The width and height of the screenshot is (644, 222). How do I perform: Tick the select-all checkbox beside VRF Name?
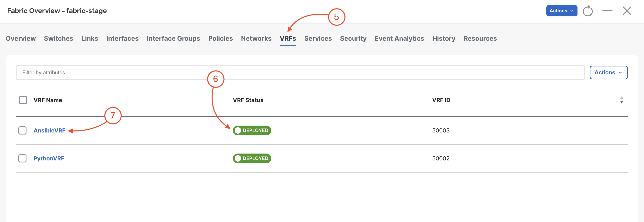pyautogui.click(x=23, y=100)
